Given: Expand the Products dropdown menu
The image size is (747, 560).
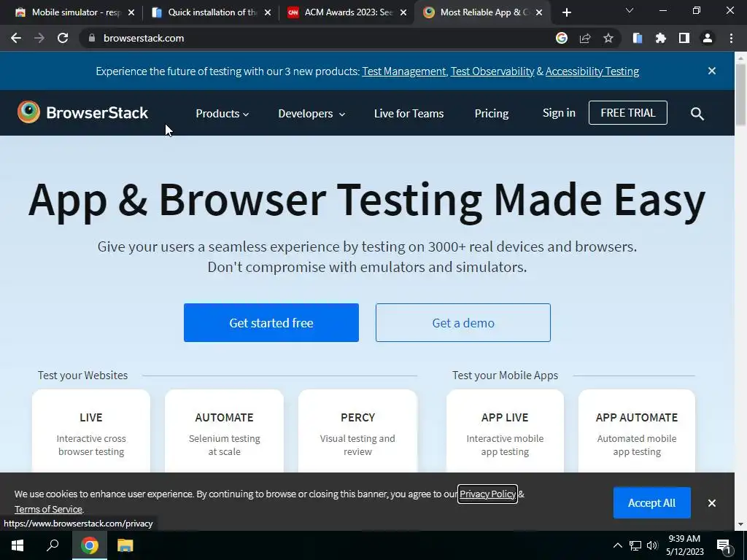Looking at the screenshot, I should click(222, 113).
